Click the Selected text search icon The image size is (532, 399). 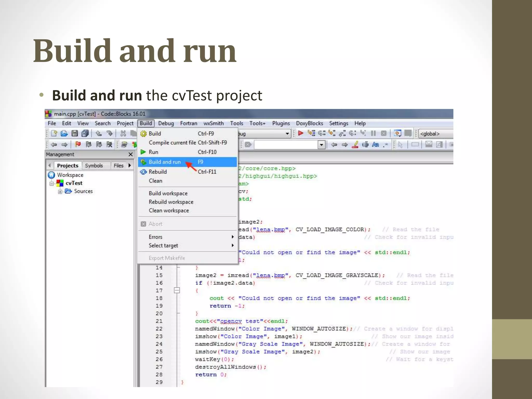(365, 144)
